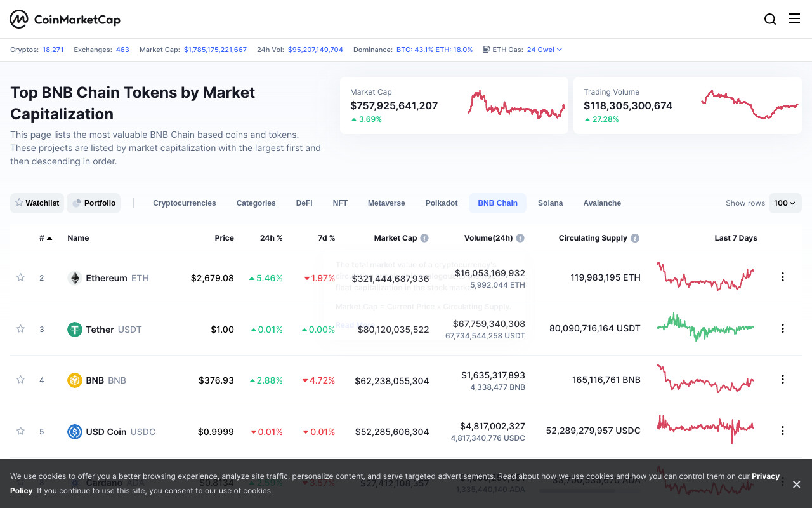Sort by the Price column header
The image size is (812, 508).
pyautogui.click(x=224, y=238)
